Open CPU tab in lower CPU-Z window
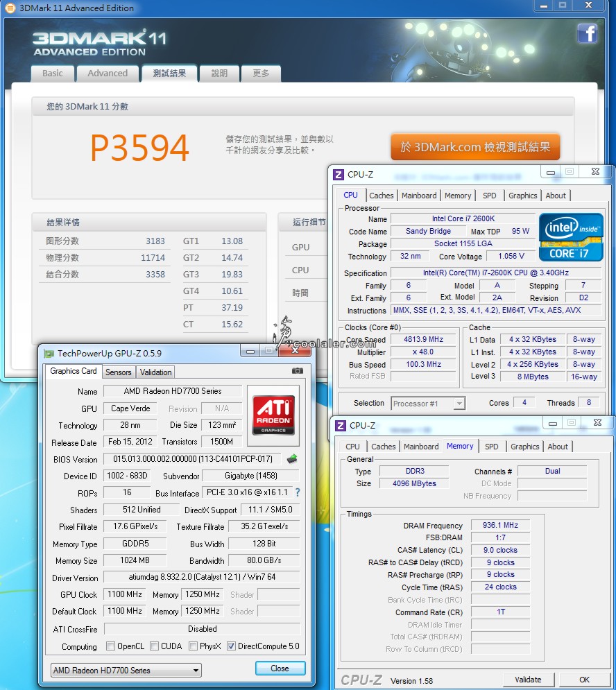This screenshot has height=690, width=616. click(352, 447)
